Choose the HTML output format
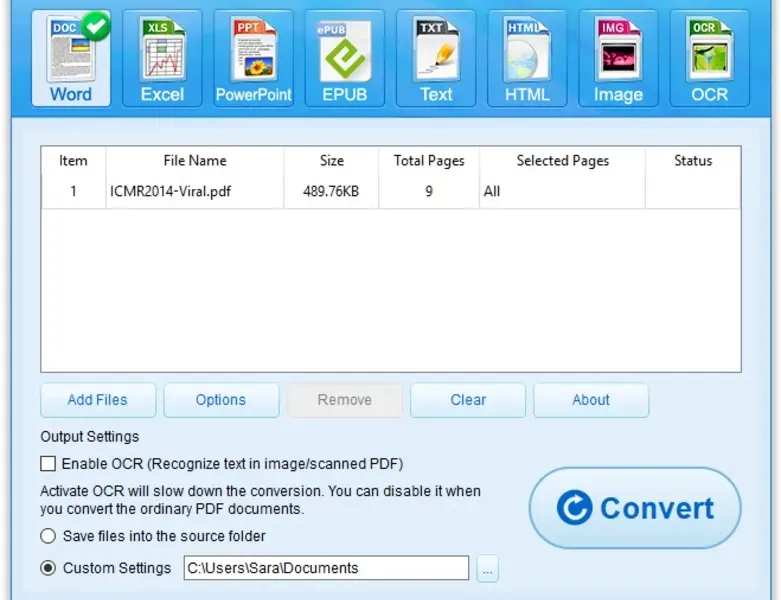The height and width of the screenshot is (600, 781). tap(527, 58)
